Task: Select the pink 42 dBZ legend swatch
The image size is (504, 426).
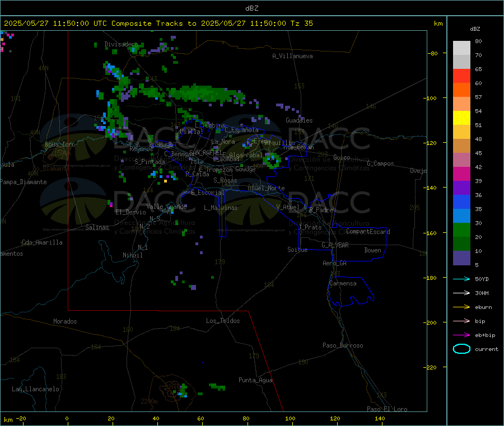Action: (461, 160)
